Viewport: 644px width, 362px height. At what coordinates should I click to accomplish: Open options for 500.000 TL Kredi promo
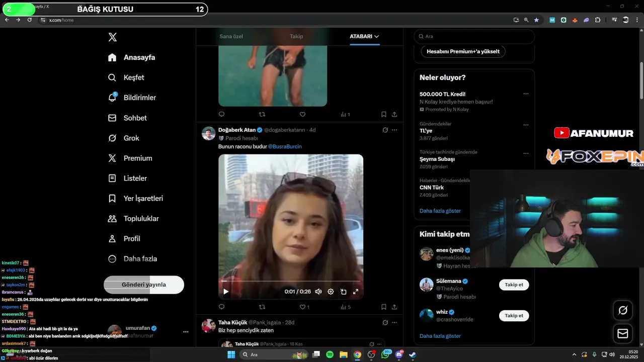point(526,94)
